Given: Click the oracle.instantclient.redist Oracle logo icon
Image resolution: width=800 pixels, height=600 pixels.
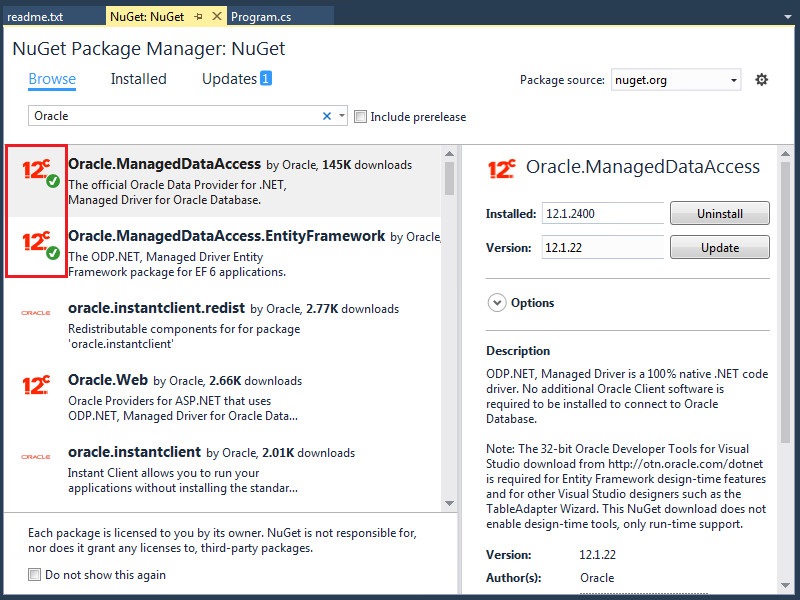Looking at the screenshot, I should pos(34,314).
